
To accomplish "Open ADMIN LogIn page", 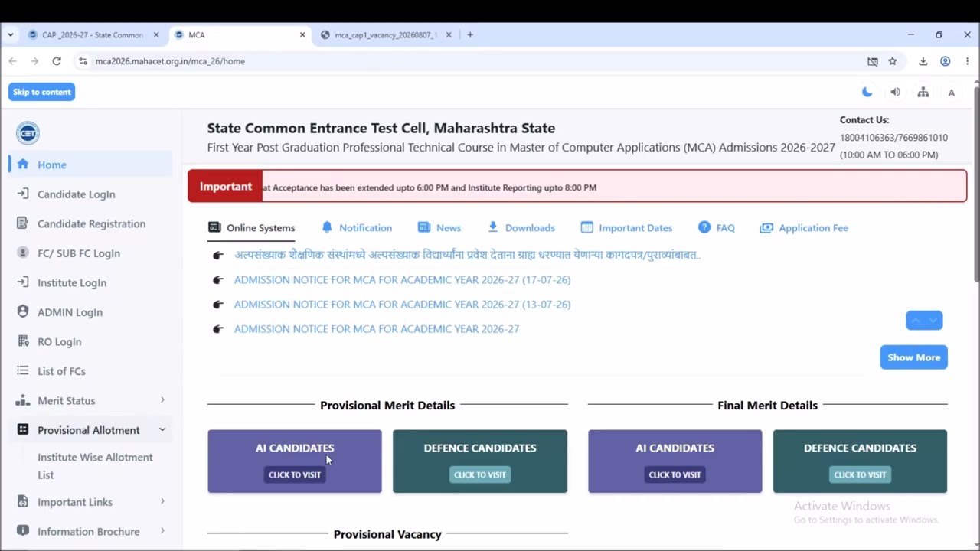I will [70, 312].
